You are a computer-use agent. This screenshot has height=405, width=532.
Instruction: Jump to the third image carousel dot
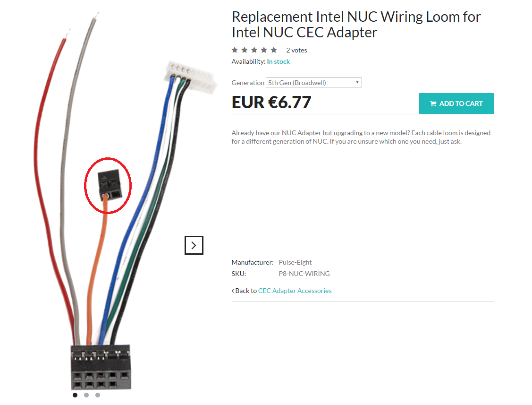point(98,395)
